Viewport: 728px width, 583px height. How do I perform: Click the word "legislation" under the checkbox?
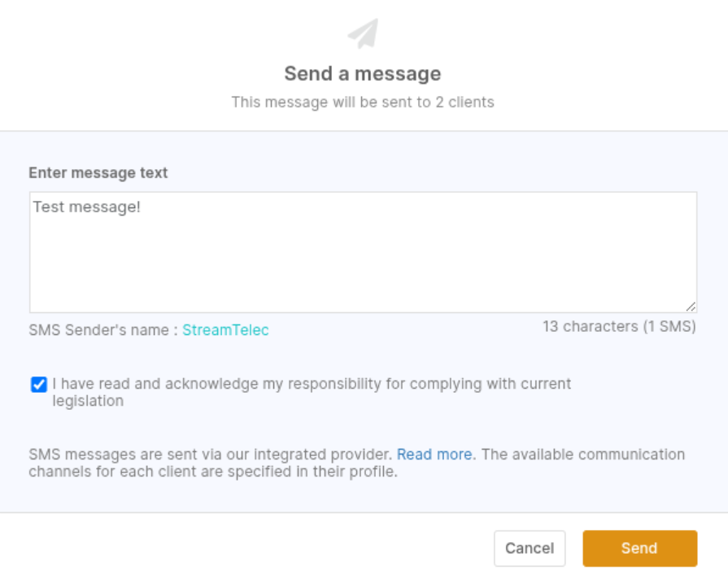pyautogui.click(x=88, y=401)
